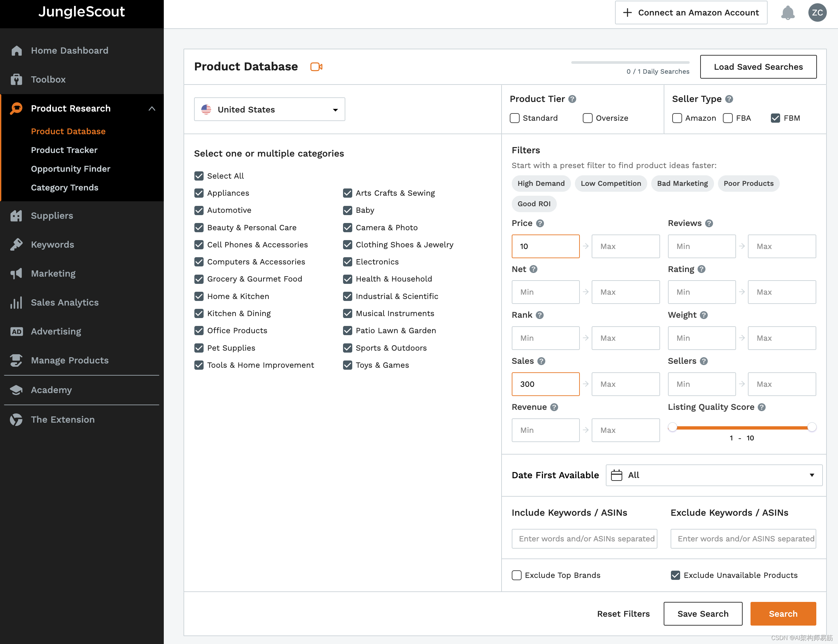Viewport: 838px width, 644px height.
Task: Collapse the Product Research menu chevron
Action: click(x=152, y=109)
